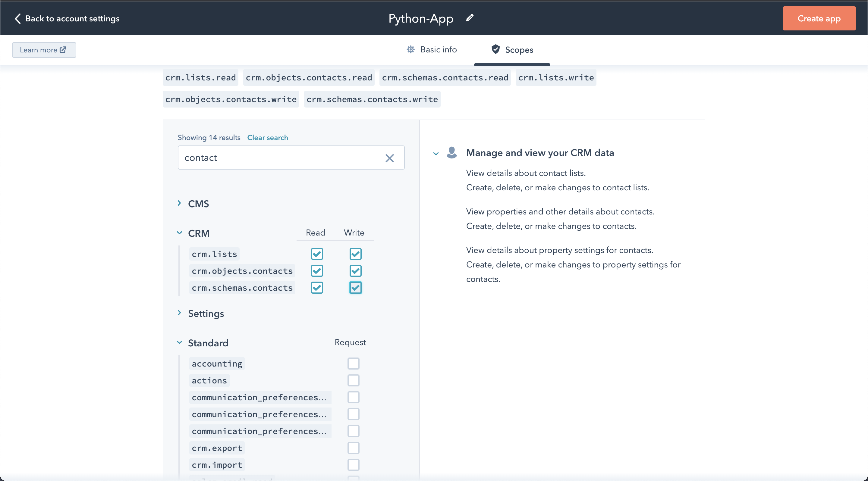Collapse the Manage and view CRM data section
The image size is (868, 481).
(436, 154)
